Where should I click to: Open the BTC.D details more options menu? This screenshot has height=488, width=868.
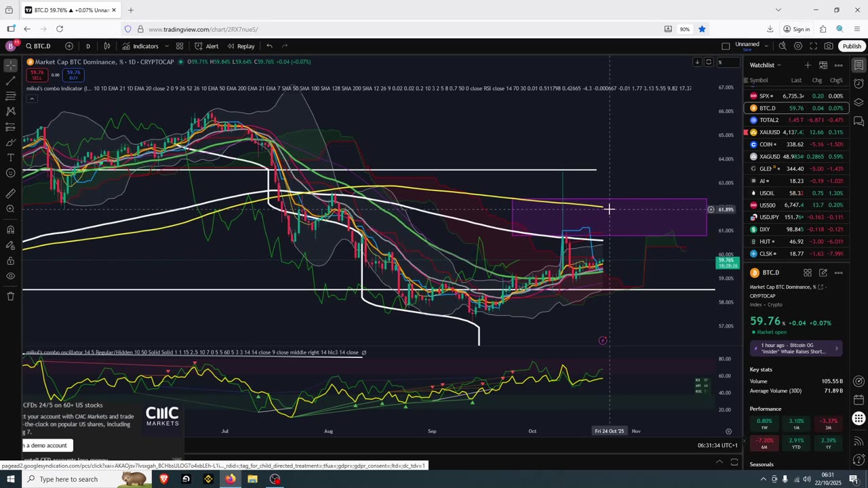839,272
